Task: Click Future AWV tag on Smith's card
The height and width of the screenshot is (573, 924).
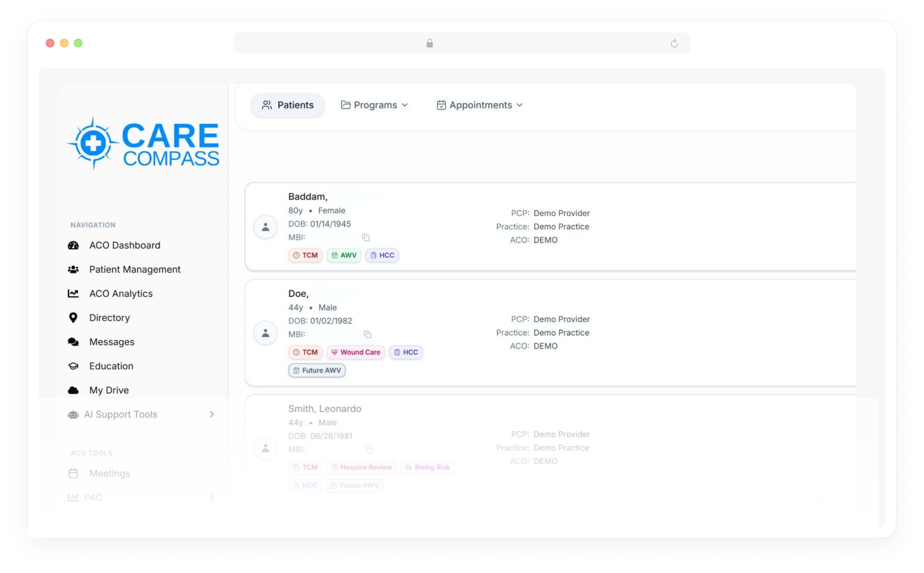Action: point(354,486)
